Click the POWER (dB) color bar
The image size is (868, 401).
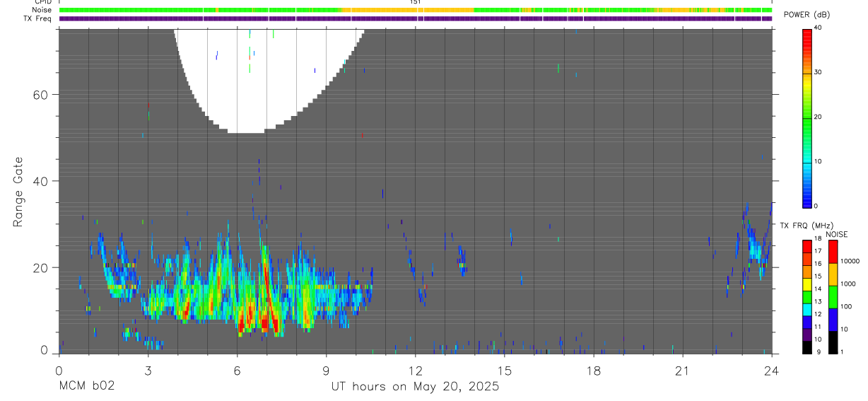pos(807,117)
